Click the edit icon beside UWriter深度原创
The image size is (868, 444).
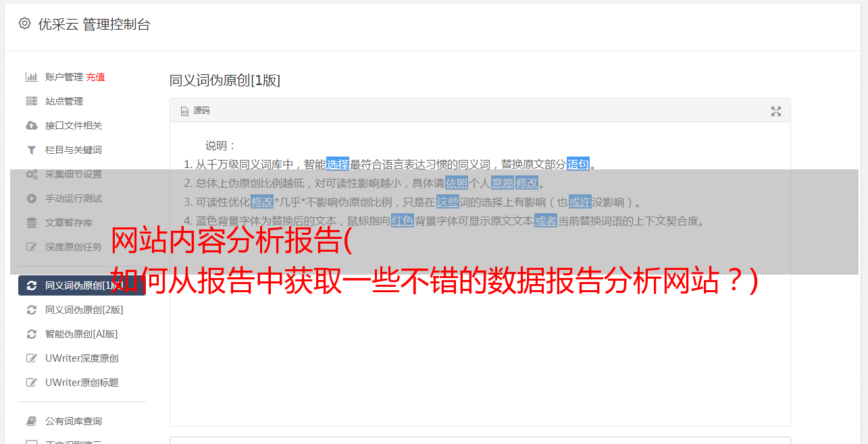click(31, 358)
